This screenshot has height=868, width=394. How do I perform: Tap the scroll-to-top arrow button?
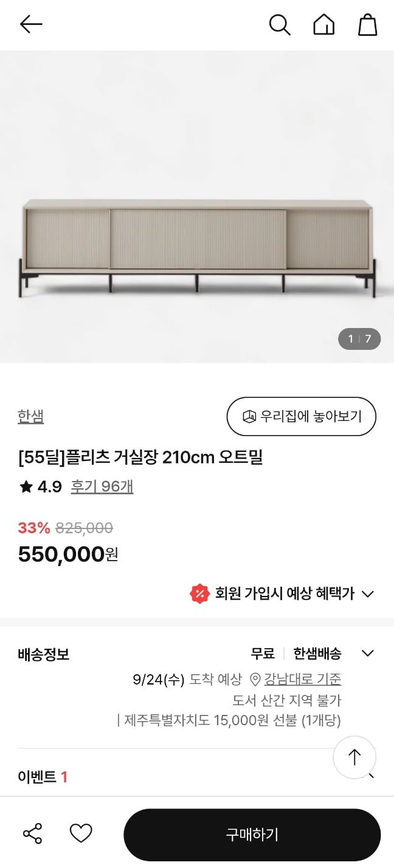coord(354,757)
